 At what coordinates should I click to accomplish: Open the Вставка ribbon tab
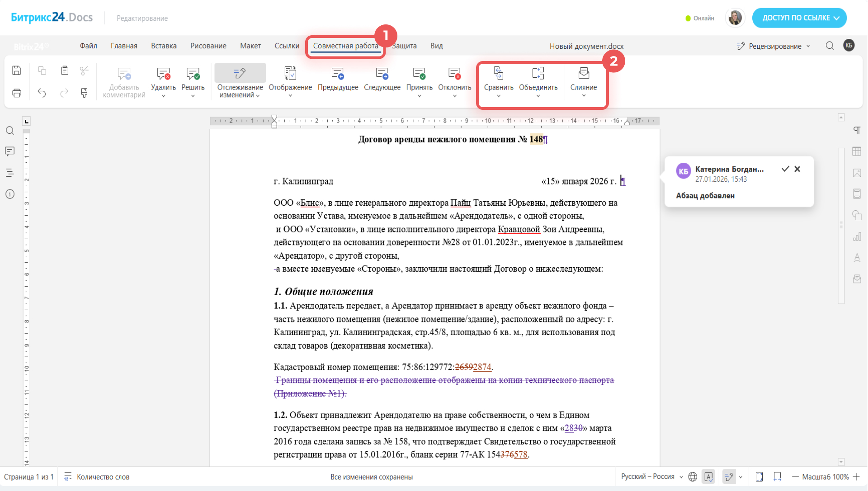tap(164, 46)
